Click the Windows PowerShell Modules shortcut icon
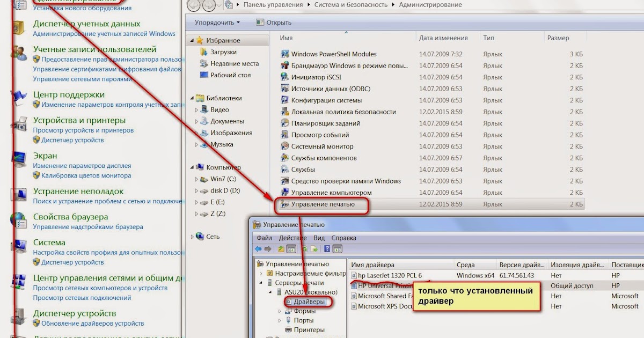This screenshot has width=644, height=338. [285, 54]
